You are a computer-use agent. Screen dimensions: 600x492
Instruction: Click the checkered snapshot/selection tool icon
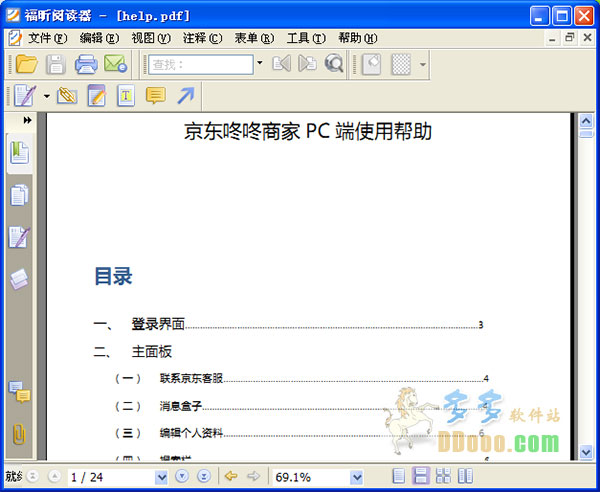pos(401,64)
